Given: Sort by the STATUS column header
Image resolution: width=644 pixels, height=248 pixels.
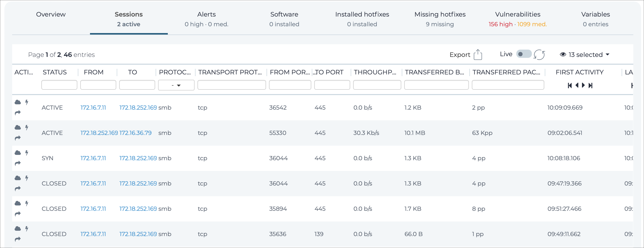Looking at the screenshot, I should pyautogui.click(x=55, y=72).
